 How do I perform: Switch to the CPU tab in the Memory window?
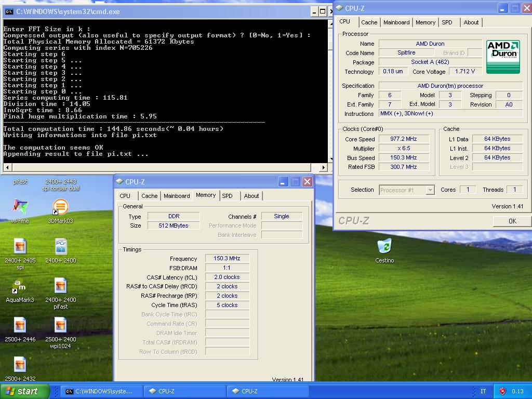tap(125, 196)
